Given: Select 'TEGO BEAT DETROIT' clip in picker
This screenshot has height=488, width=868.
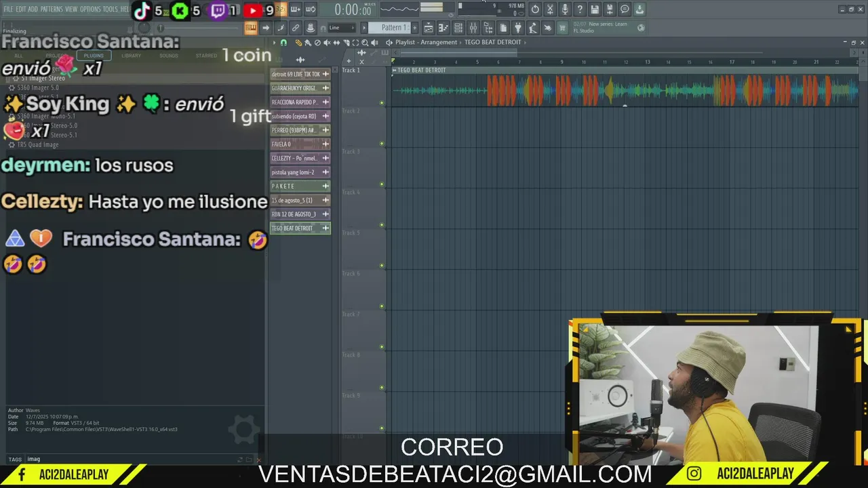Looking at the screenshot, I should [x=300, y=228].
